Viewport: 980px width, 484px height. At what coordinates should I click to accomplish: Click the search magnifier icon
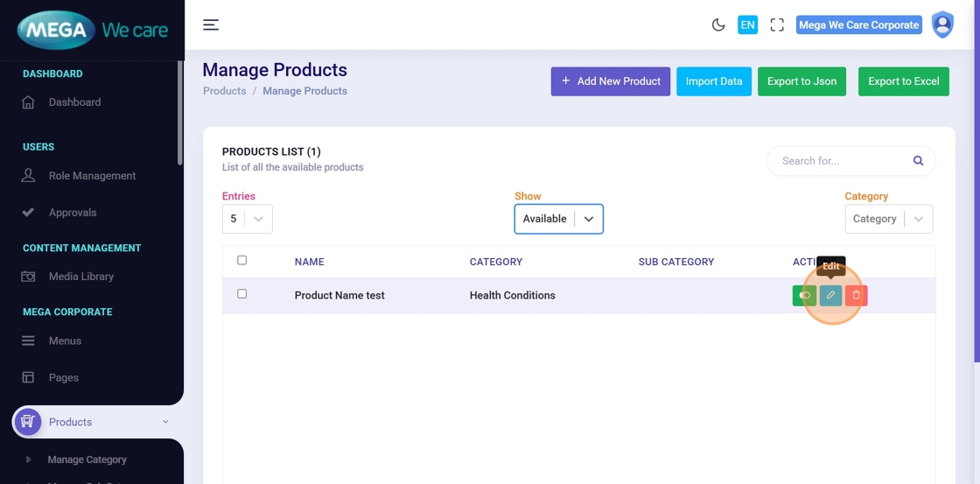pyautogui.click(x=918, y=161)
